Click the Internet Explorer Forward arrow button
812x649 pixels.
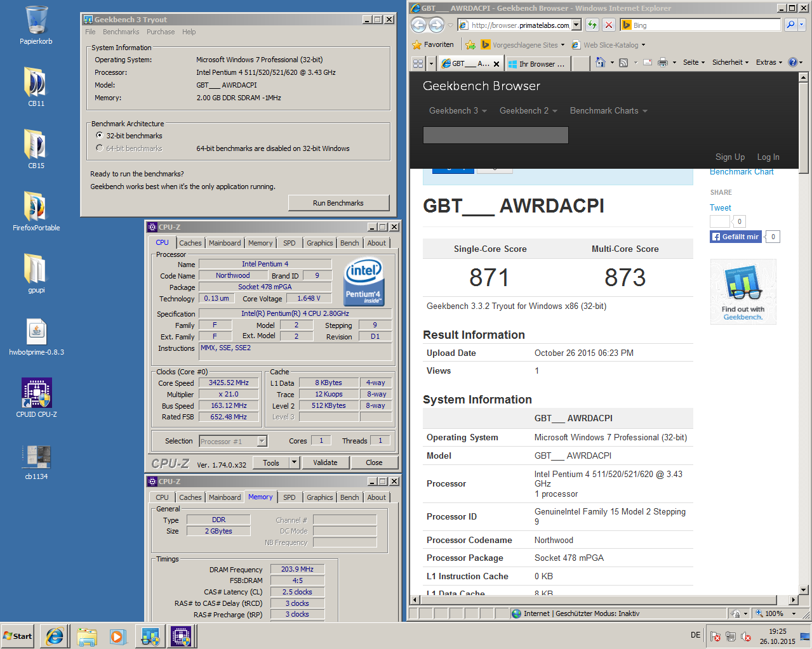436,25
